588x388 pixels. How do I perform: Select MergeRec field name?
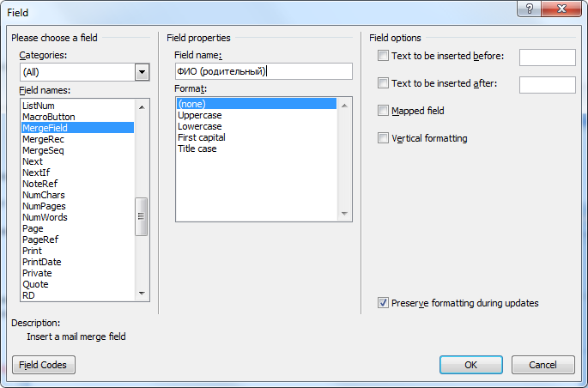44,139
